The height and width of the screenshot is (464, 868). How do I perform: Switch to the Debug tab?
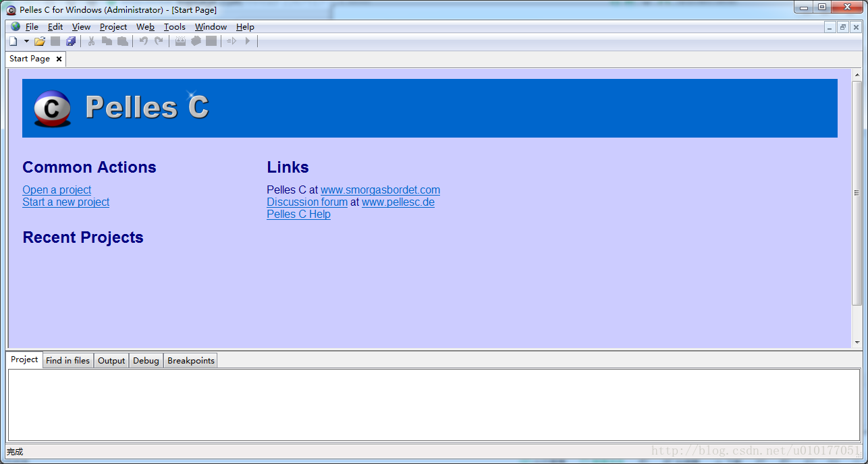pyautogui.click(x=146, y=361)
